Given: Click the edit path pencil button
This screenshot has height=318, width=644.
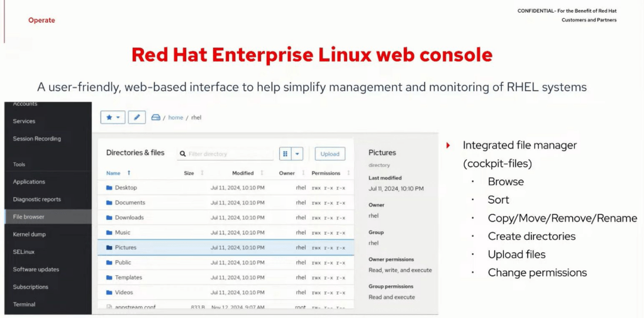Looking at the screenshot, I should 136,117.
